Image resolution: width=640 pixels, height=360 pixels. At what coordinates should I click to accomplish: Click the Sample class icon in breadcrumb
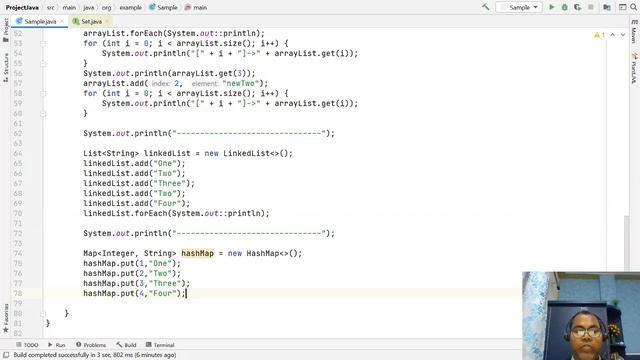pyautogui.click(x=152, y=7)
